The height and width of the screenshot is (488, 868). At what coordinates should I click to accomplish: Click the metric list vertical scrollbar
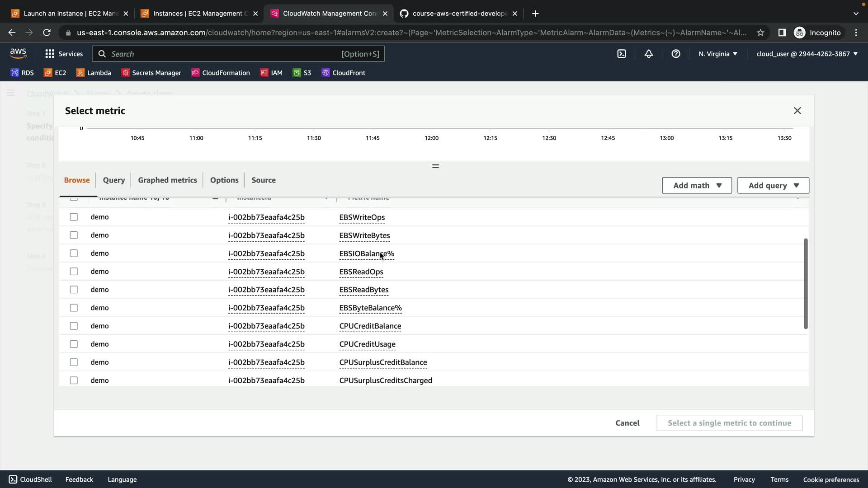805,284
